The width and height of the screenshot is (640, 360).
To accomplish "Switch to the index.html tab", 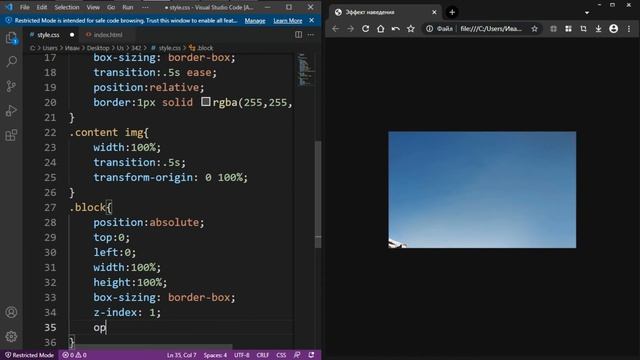I will tap(108, 35).
